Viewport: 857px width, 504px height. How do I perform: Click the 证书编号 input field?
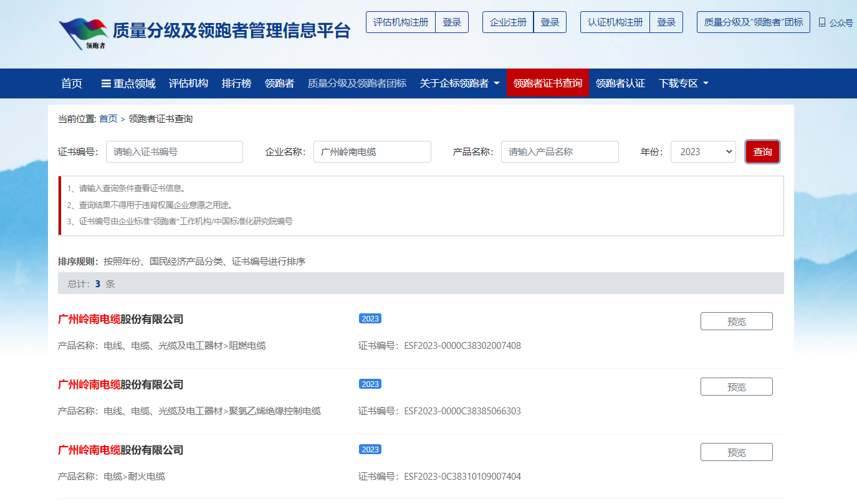(x=175, y=151)
